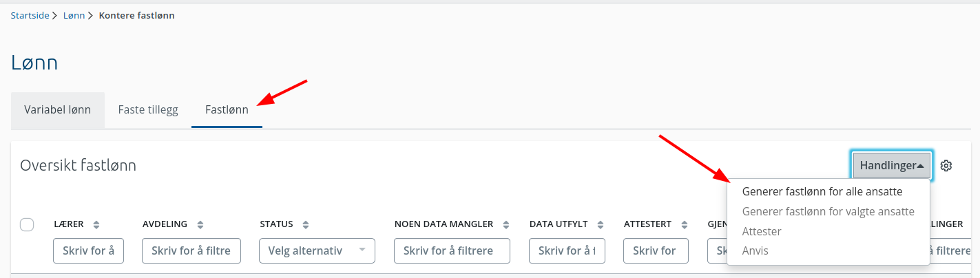
Task: Open the table settings gear icon
Action: 946,166
